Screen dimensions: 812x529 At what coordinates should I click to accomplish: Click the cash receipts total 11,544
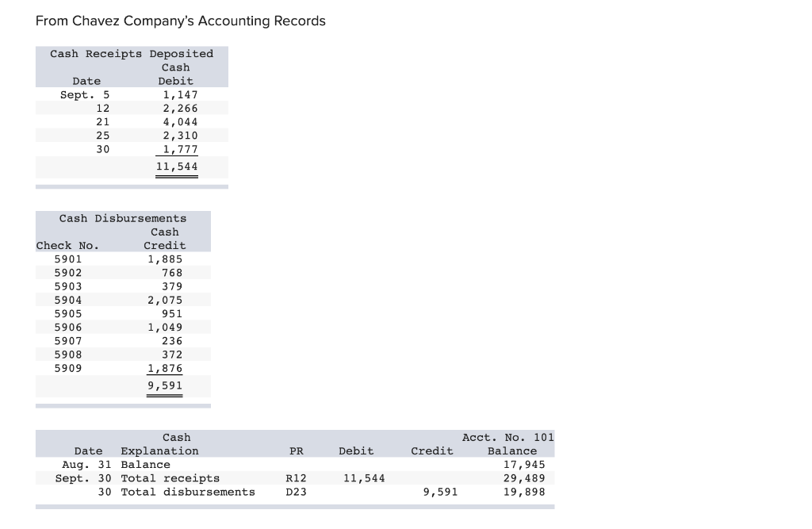pos(177,167)
